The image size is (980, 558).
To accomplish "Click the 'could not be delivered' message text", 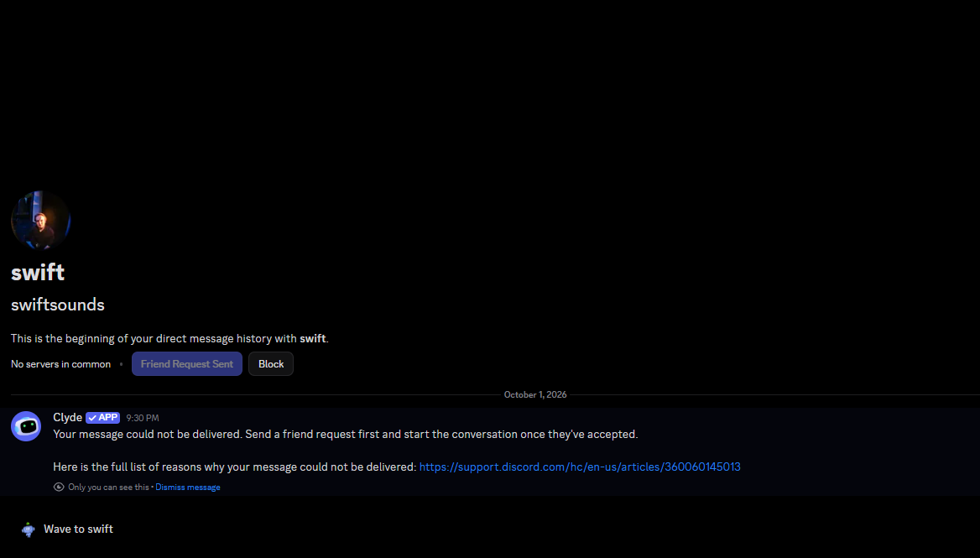I will coord(346,435).
